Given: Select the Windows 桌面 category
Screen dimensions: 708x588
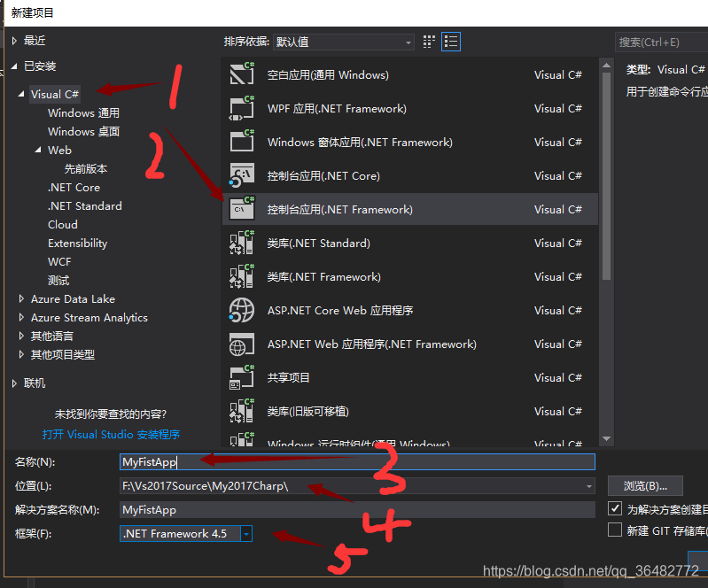Looking at the screenshot, I should point(83,131).
